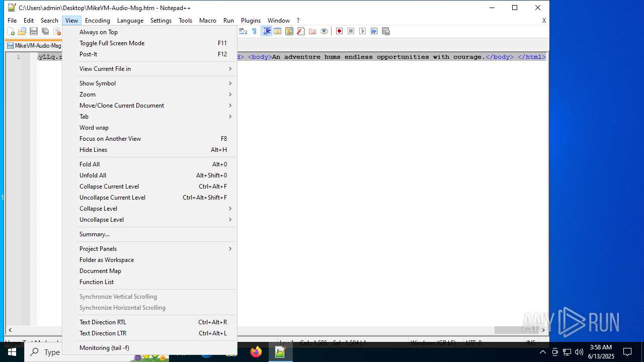This screenshot has height=362, width=644.
Task: Launch Firefox from the taskbar
Action: click(256, 352)
